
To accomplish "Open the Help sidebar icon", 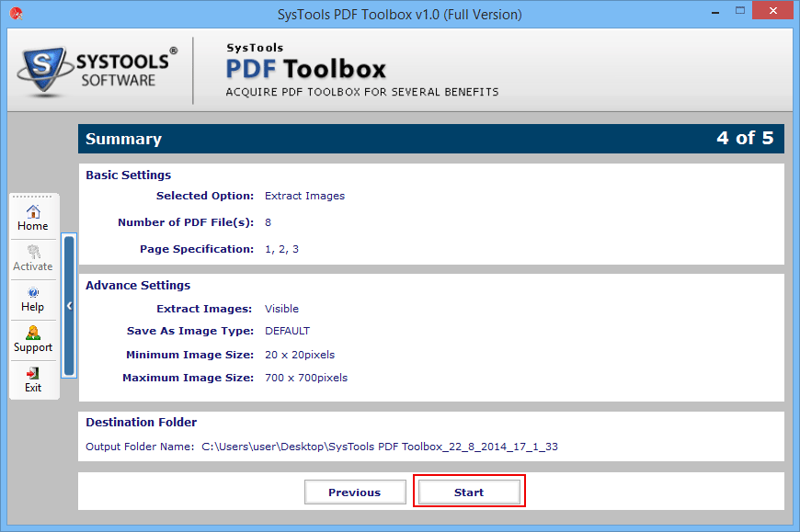I will [33, 300].
